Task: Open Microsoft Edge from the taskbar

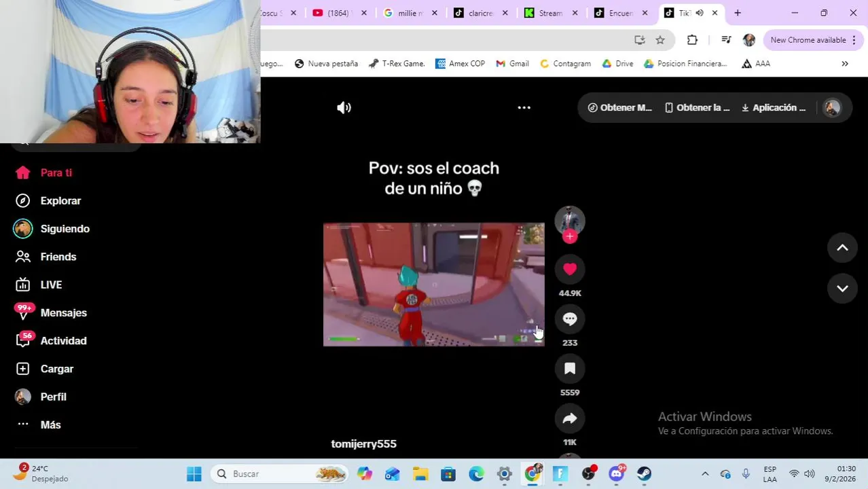Action: [x=476, y=473]
